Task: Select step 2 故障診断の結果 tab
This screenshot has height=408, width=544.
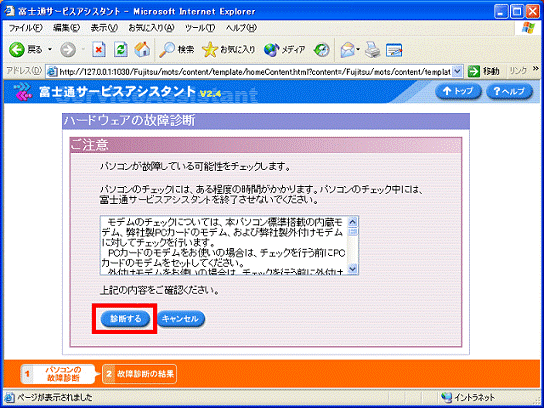Action: pos(139,374)
